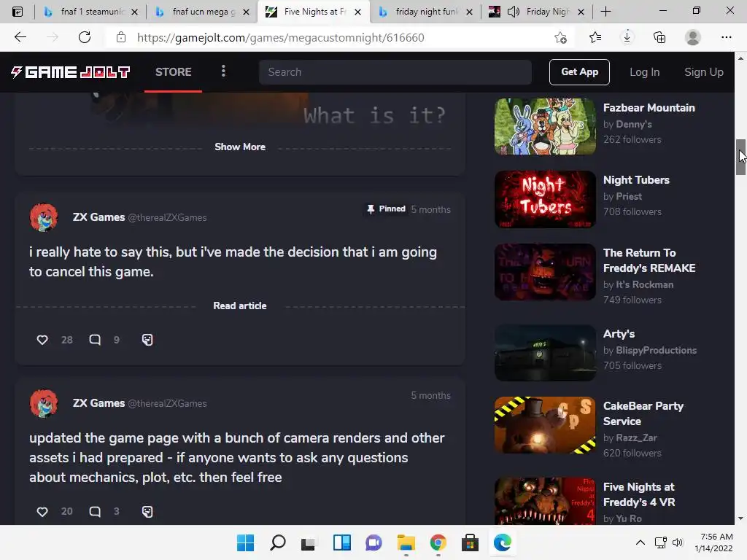Open Microsoft Store from the taskbar
The image size is (747, 560).
[x=470, y=542]
